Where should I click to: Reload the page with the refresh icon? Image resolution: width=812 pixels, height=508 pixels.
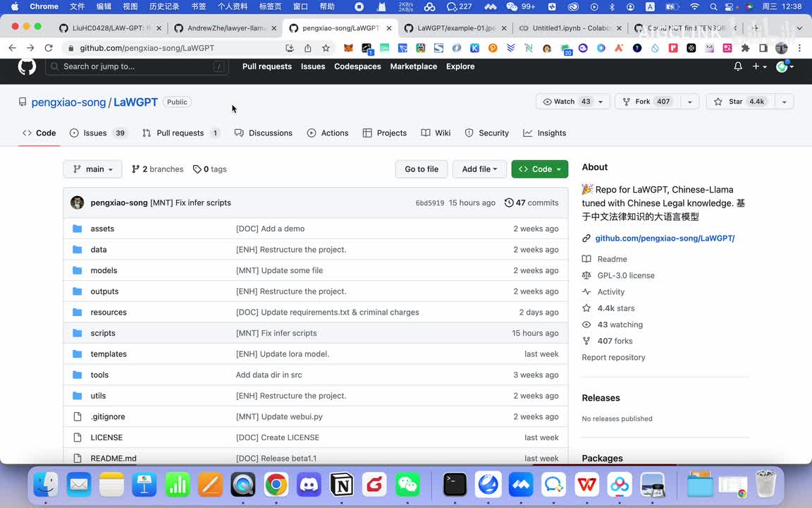49,48
